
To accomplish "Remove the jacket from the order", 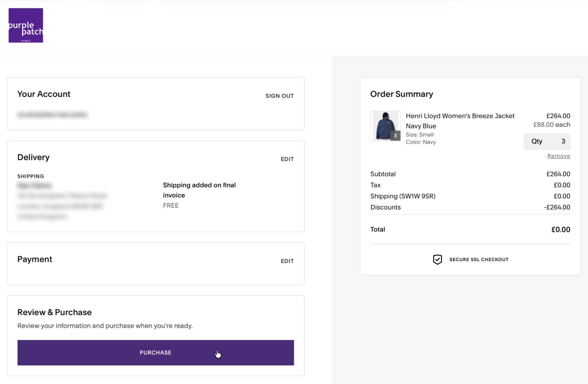I will click(x=558, y=156).
